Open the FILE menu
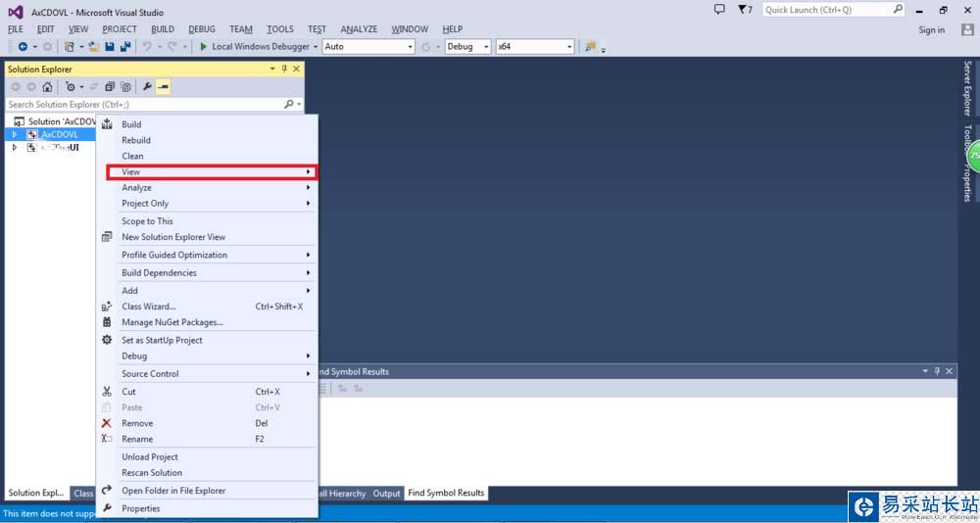The height and width of the screenshot is (523, 980). click(15, 28)
